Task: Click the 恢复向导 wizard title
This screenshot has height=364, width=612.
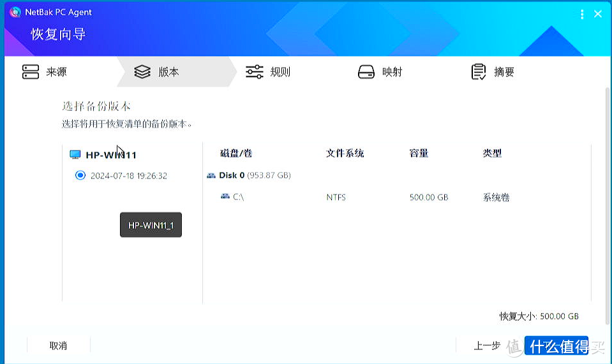Action: [x=58, y=34]
